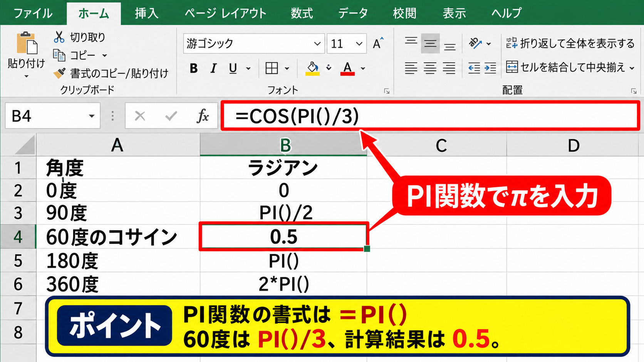Confirm formula entry with the checkmark
Image resolution: width=644 pixels, height=362 pixels.
click(x=171, y=116)
